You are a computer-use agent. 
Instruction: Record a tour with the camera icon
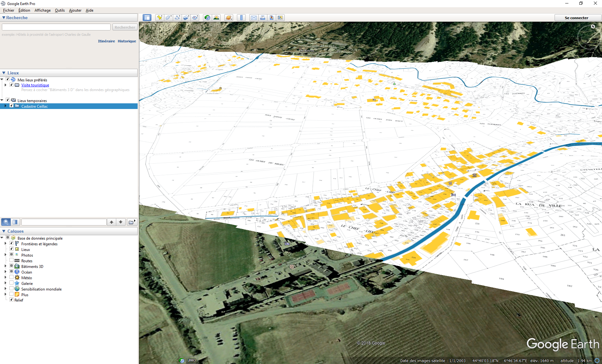pyautogui.click(x=195, y=18)
